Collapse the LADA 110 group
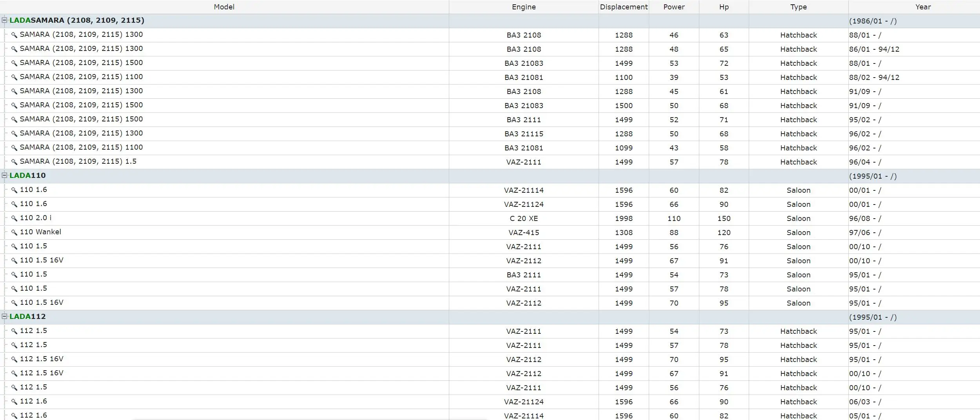980x420 pixels. pos(5,175)
